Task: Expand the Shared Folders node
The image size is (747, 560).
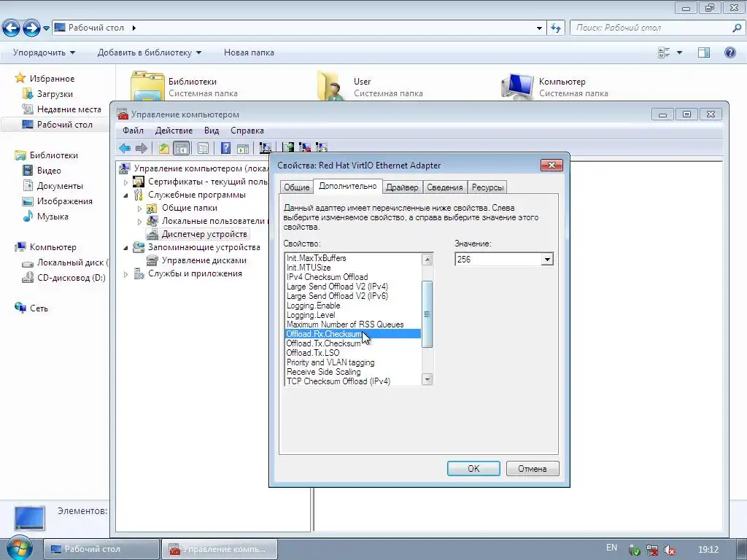Action: click(x=139, y=209)
